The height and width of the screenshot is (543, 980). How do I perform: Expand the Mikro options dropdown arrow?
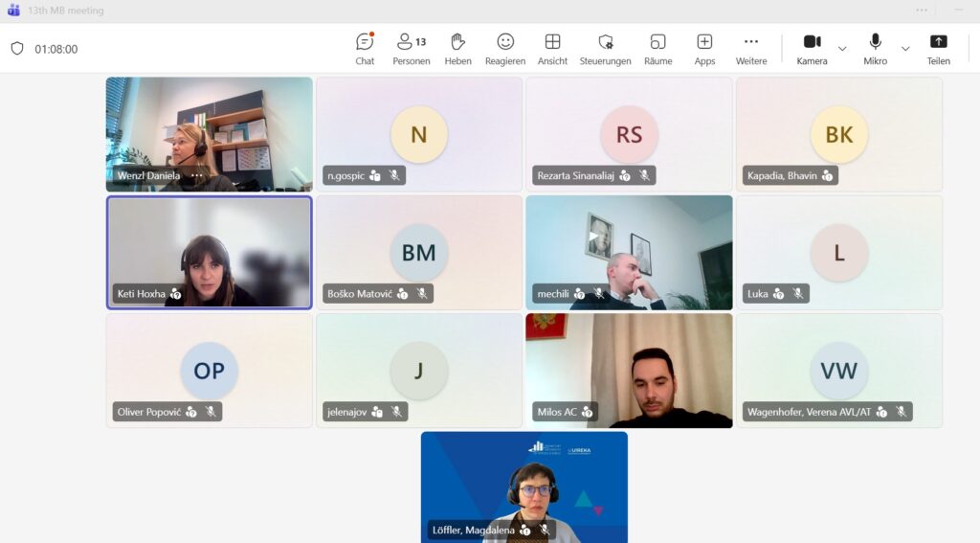905,49
